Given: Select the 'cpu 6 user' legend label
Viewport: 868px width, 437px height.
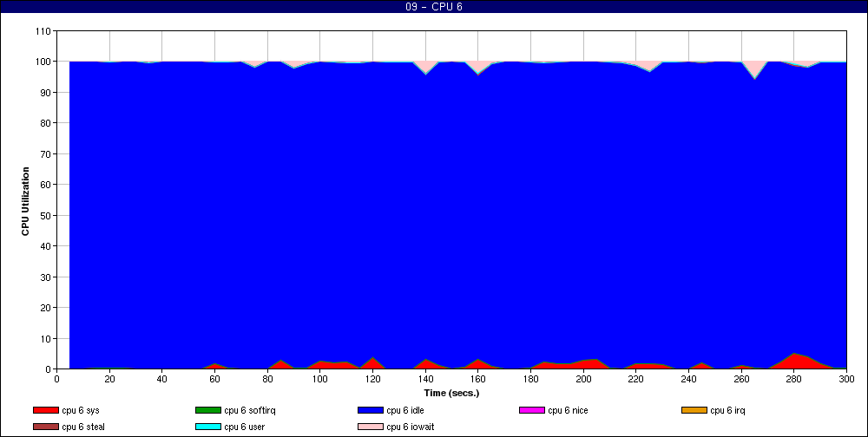Looking at the screenshot, I should [245, 427].
